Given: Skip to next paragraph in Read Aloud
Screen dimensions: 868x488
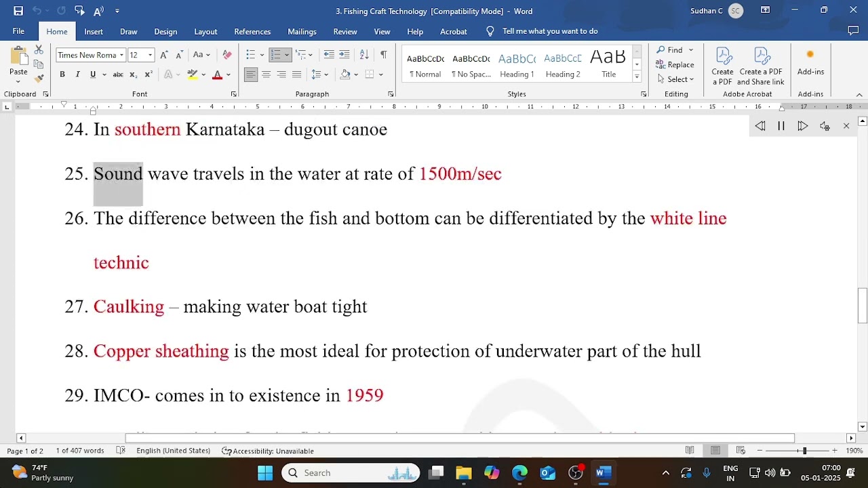Looking at the screenshot, I should tap(803, 126).
